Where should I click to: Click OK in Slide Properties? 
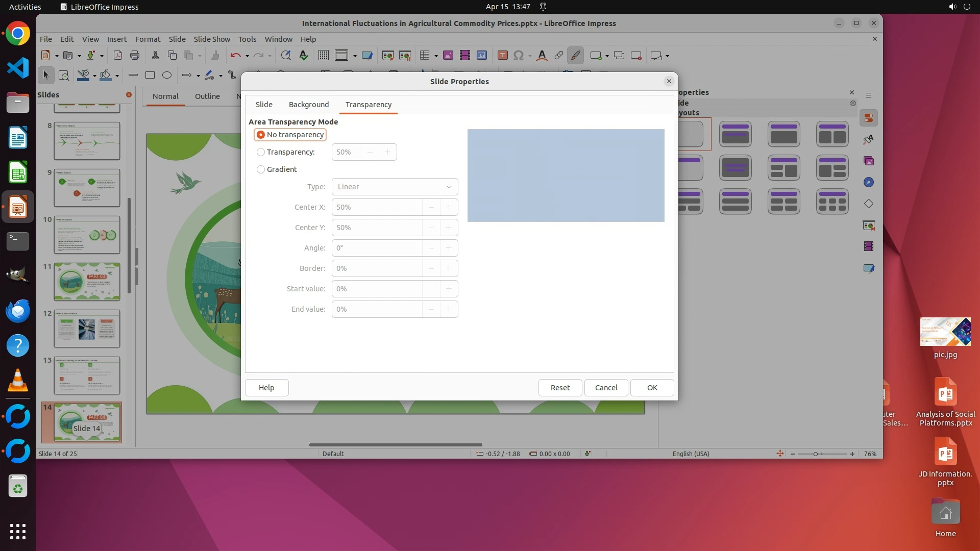tap(652, 388)
